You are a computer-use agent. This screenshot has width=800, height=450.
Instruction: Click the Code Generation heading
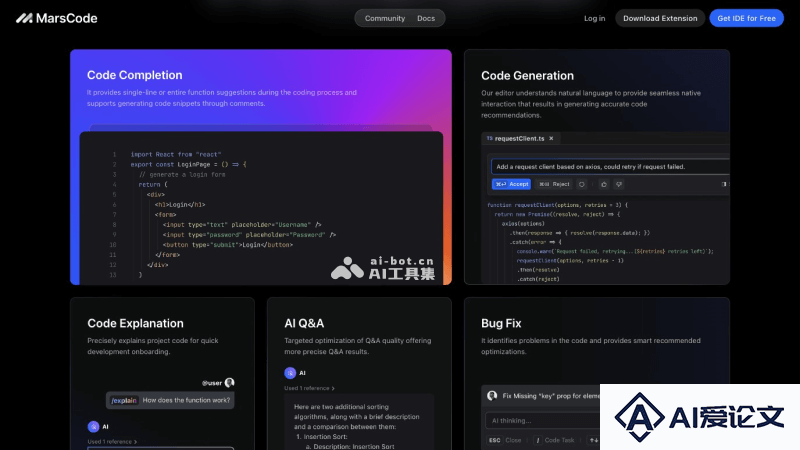[528, 76]
